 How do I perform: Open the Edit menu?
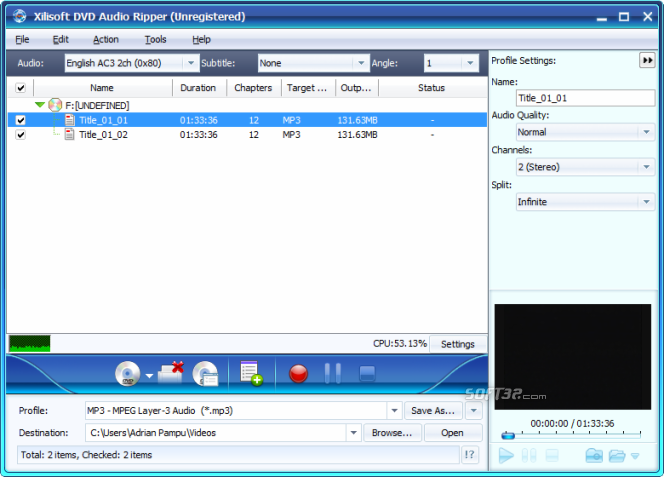tap(61, 39)
